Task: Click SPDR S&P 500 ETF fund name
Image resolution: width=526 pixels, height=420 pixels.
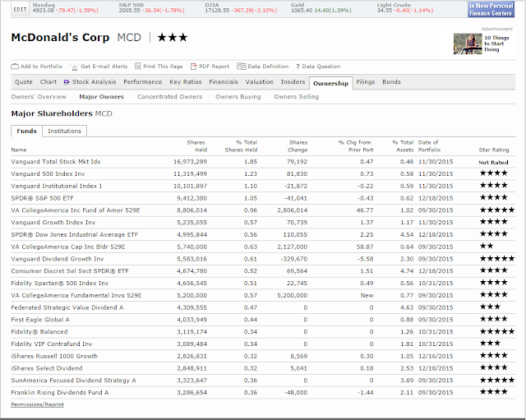Action: (42, 198)
